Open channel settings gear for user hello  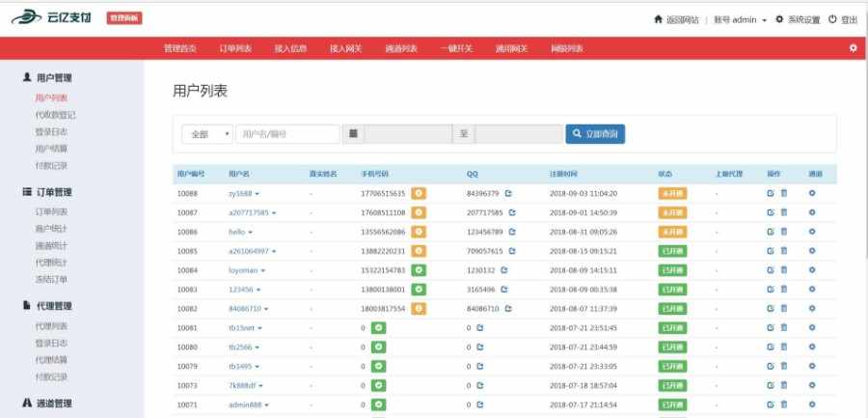click(x=812, y=232)
